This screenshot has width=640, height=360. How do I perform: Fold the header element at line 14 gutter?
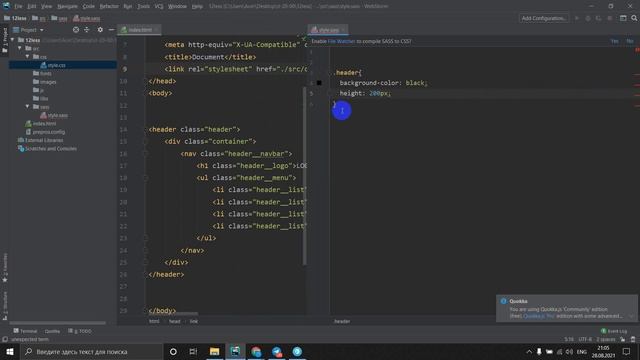(x=146, y=129)
